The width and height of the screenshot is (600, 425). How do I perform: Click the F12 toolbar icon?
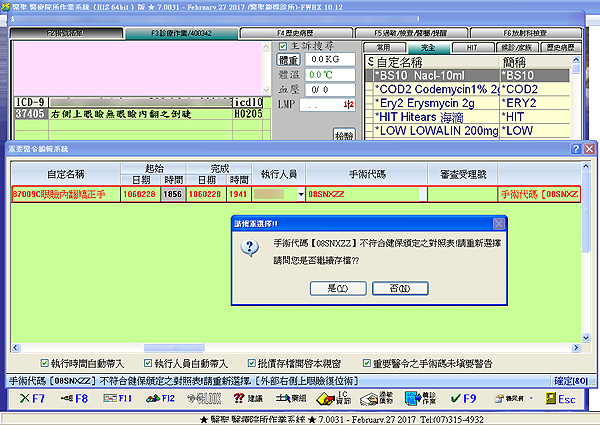(163, 398)
